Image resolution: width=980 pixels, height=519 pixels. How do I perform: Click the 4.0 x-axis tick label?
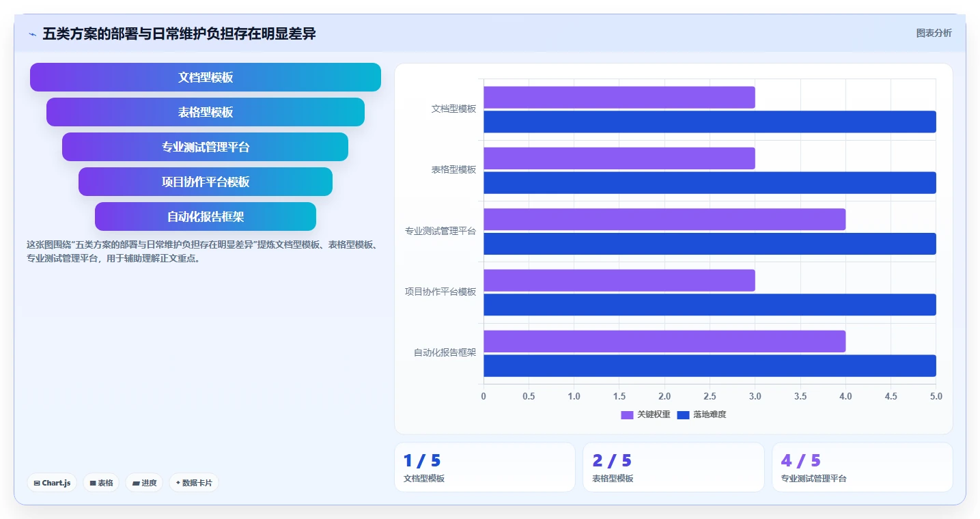(x=845, y=396)
